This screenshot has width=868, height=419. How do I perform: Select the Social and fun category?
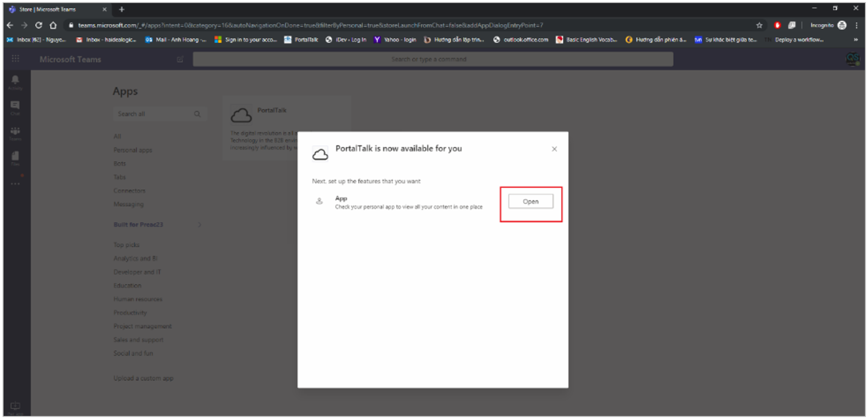(x=133, y=354)
